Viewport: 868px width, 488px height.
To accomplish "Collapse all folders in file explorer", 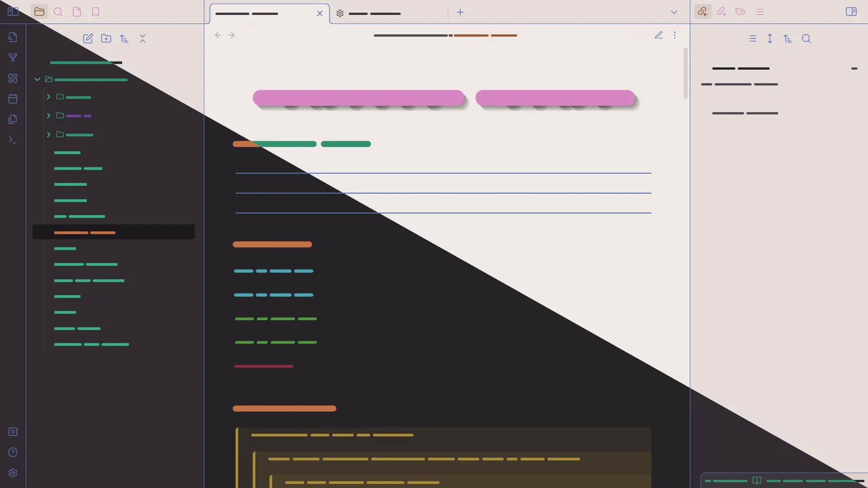I will [142, 38].
